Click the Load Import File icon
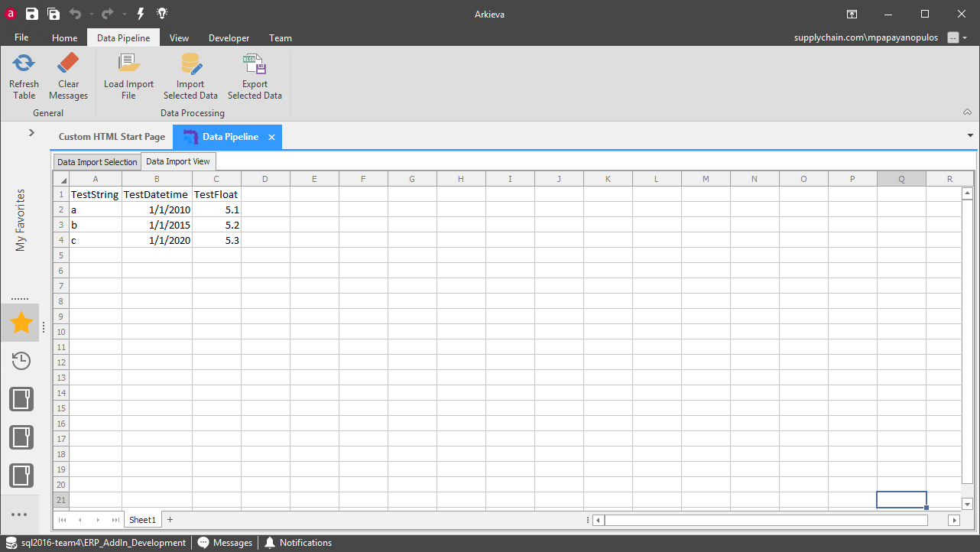Screen dimensions: 980x552 (x=128, y=63)
